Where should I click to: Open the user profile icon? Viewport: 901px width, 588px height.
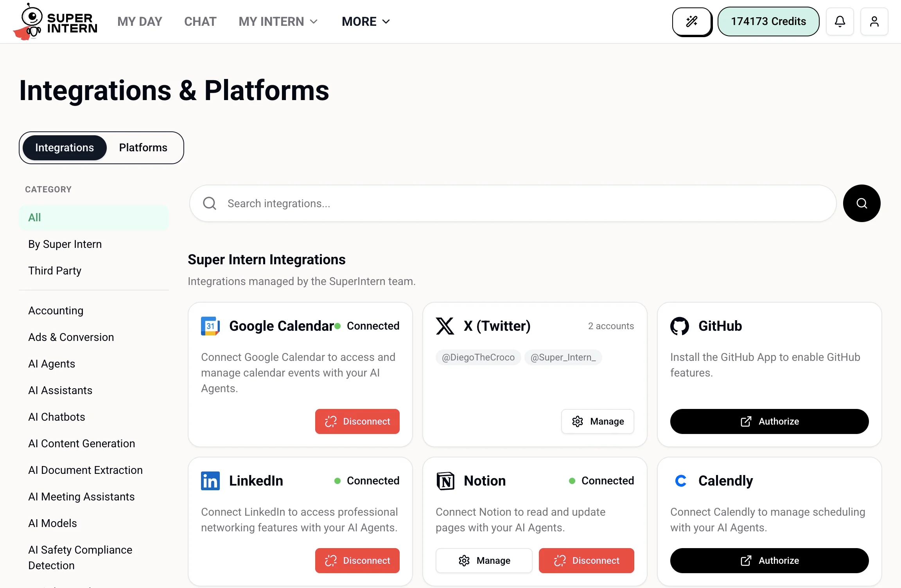(874, 22)
